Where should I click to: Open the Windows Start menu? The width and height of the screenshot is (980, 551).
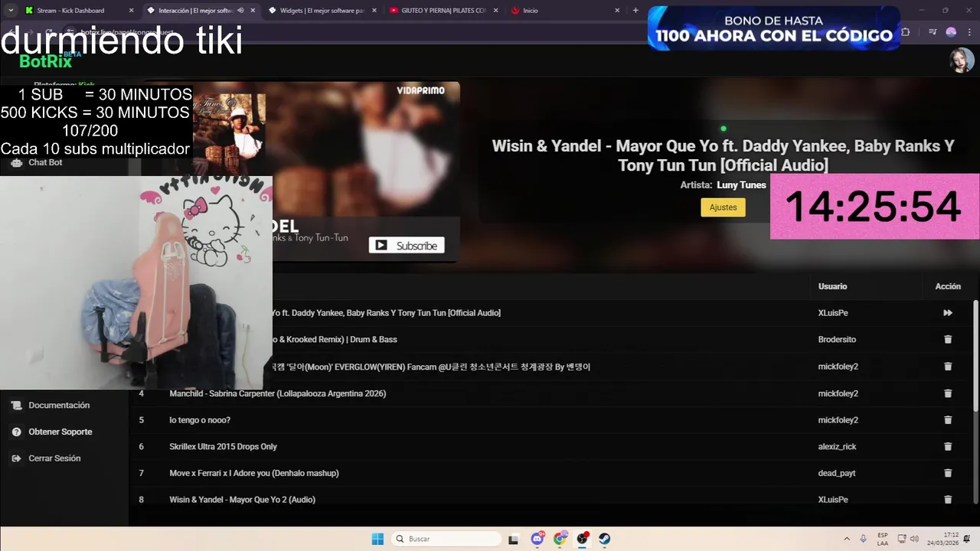click(x=377, y=539)
